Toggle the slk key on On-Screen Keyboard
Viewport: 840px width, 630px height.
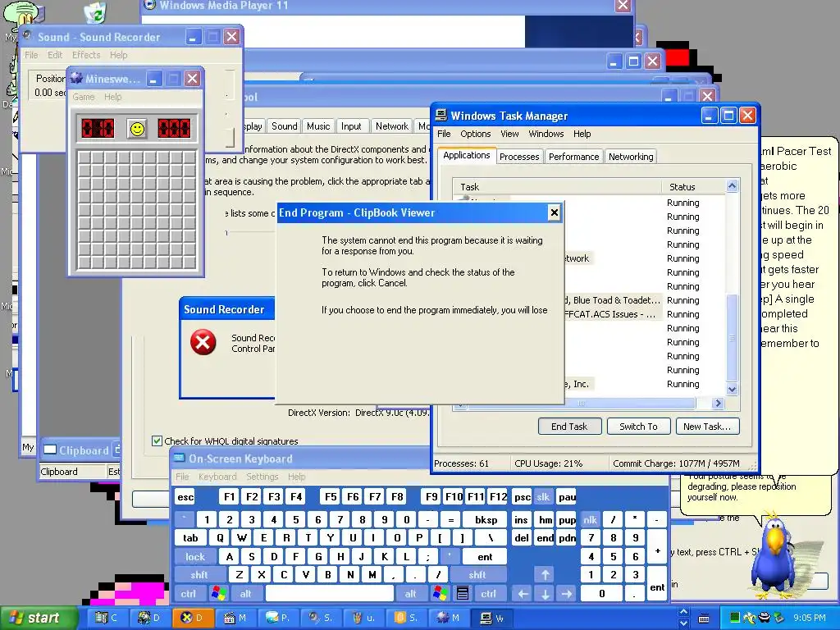(x=543, y=496)
